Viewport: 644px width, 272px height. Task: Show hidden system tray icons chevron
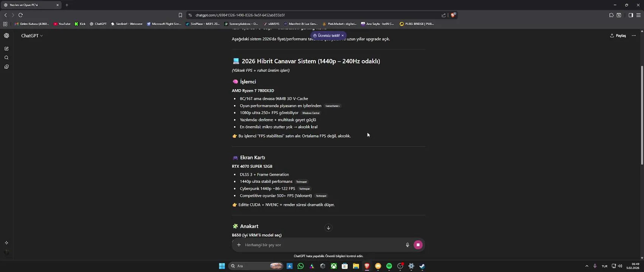(587, 266)
